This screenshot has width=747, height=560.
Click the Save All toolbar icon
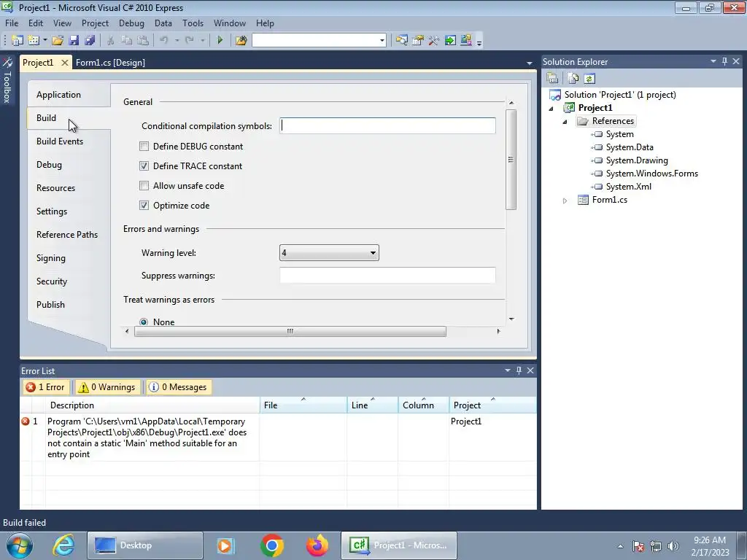coord(90,41)
